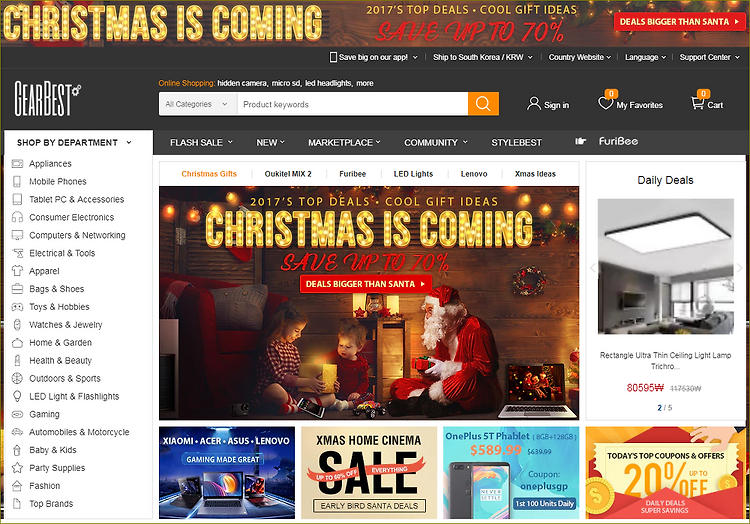Open the ceiling lamp Daily Deals thumbnail
The height and width of the screenshot is (524, 750).
665,266
